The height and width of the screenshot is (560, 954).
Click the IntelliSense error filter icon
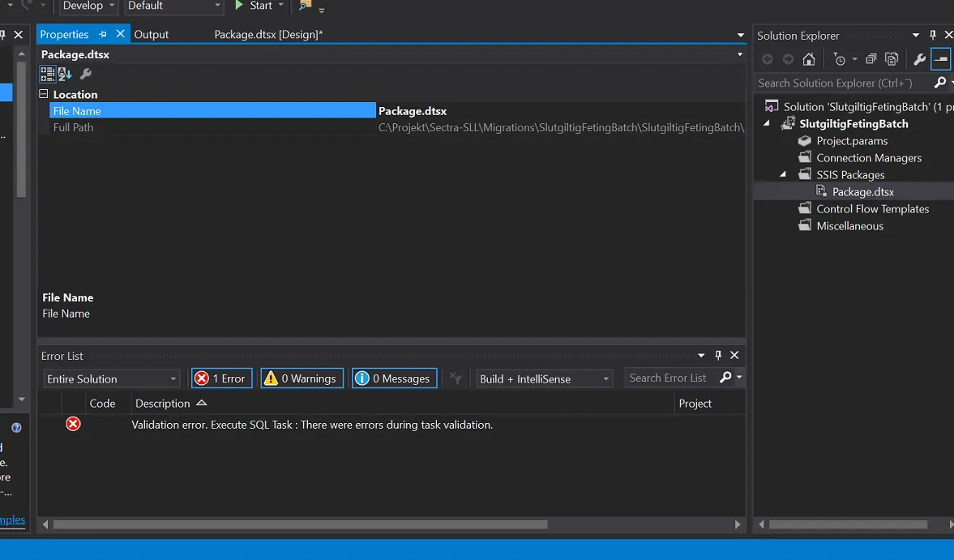click(455, 378)
